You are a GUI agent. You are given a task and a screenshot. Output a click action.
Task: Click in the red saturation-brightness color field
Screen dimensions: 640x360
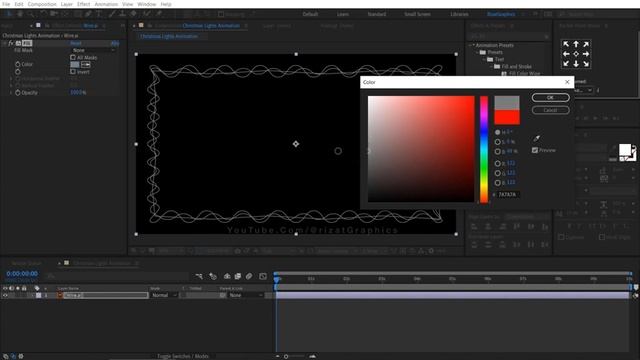click(421, 149)
